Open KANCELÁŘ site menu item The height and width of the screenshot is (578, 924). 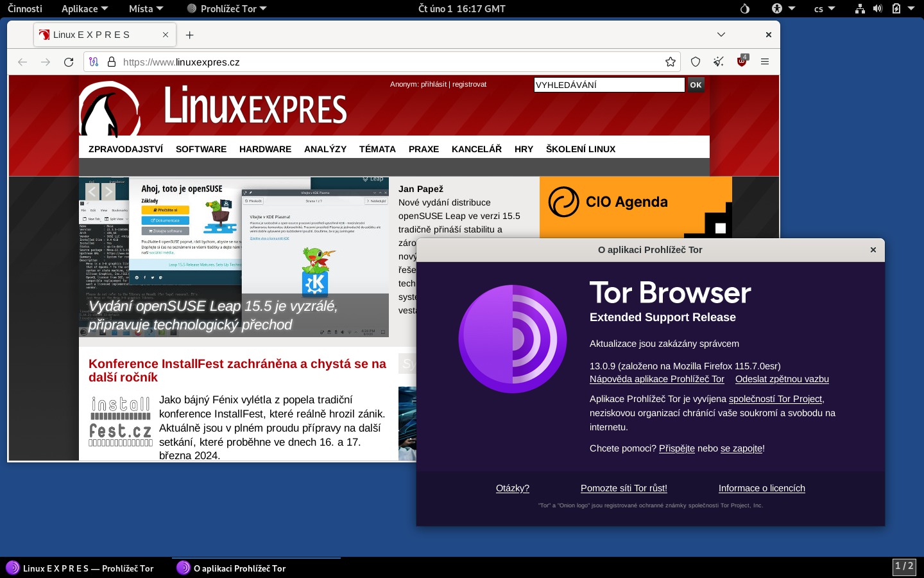[x=477, y=149]
